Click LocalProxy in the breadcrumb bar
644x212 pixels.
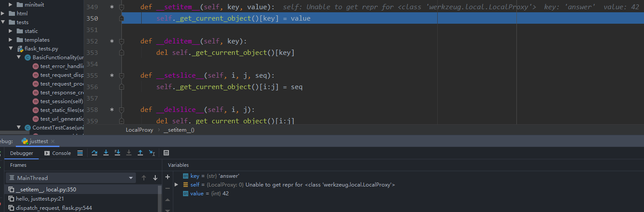(139, 130)
